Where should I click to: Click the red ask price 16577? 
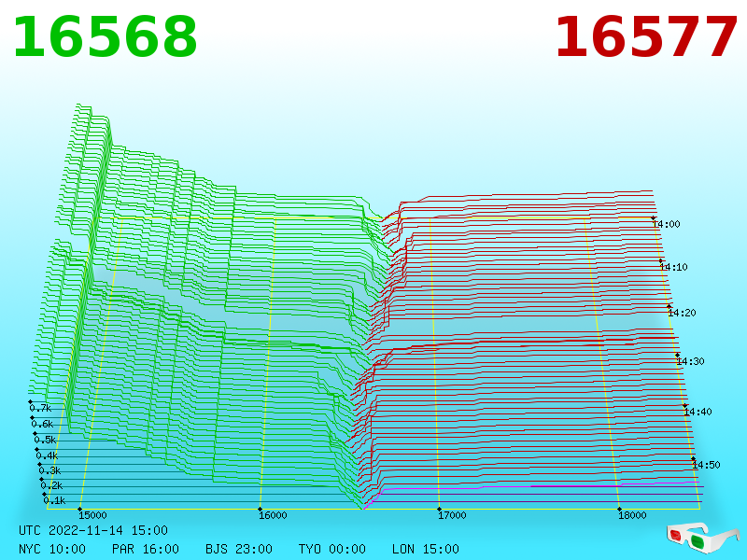tap(646, 37)
